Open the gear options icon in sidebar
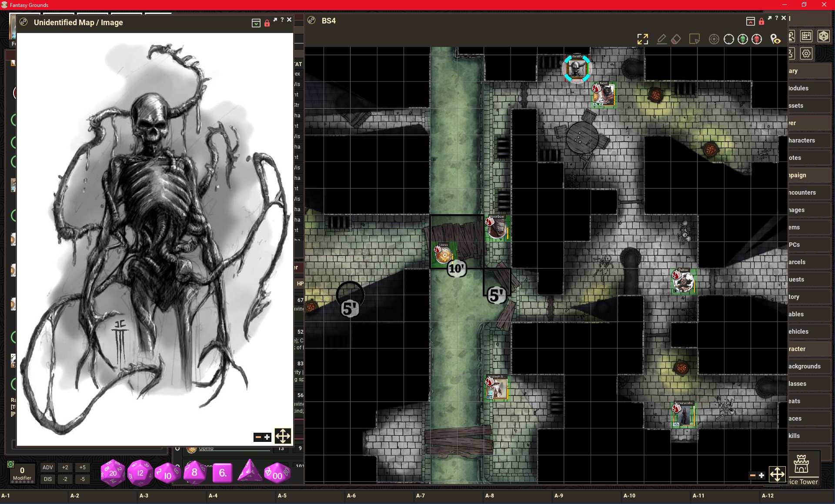 click(806, 53)
